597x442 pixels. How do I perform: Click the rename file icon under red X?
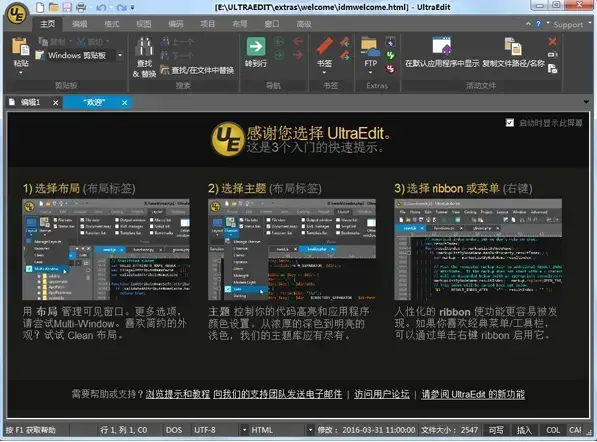(x=552, y=55)
